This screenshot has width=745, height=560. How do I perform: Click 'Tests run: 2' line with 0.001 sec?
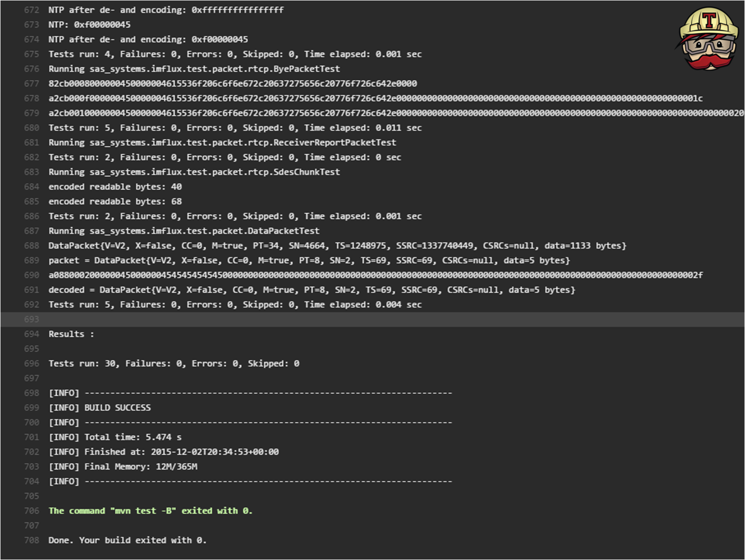click(x=235, y=216)
